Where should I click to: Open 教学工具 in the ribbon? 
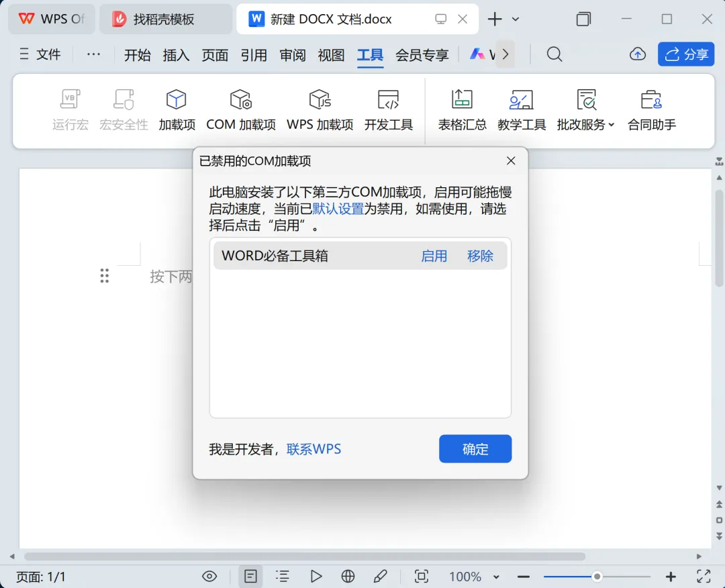click(522, 109)
